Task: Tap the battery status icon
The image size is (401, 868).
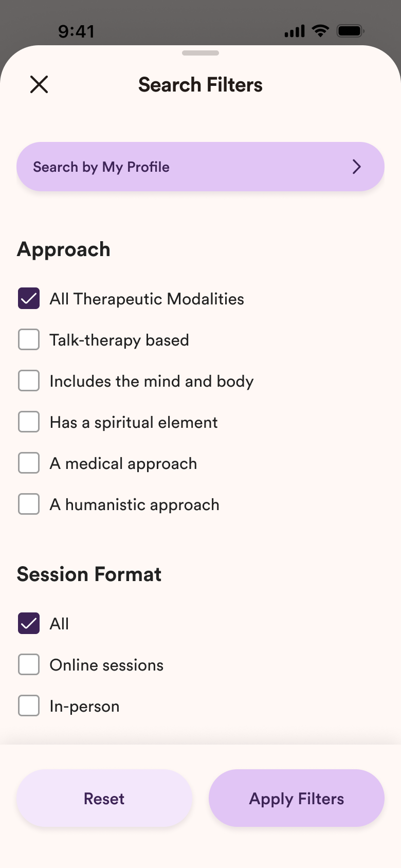Action: click(351, 31)
